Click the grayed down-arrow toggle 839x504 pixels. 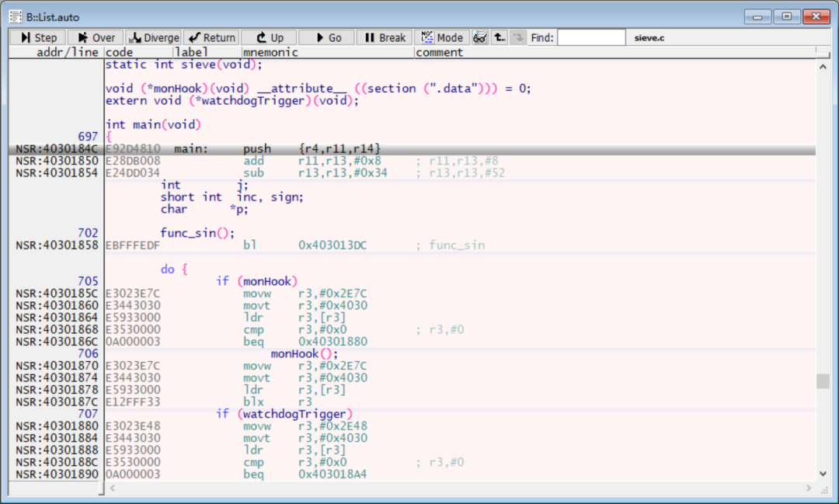517,36
